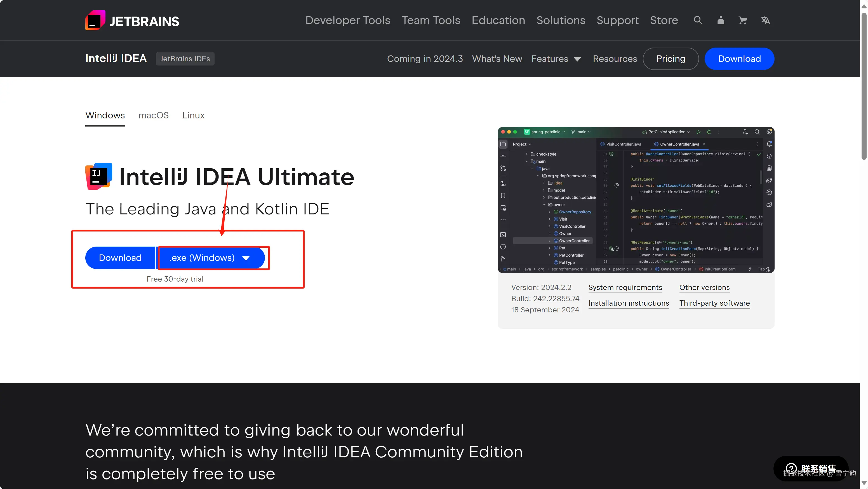Open the Other versions link
Viewport: 868px width, 489px height.
(704, 287)
